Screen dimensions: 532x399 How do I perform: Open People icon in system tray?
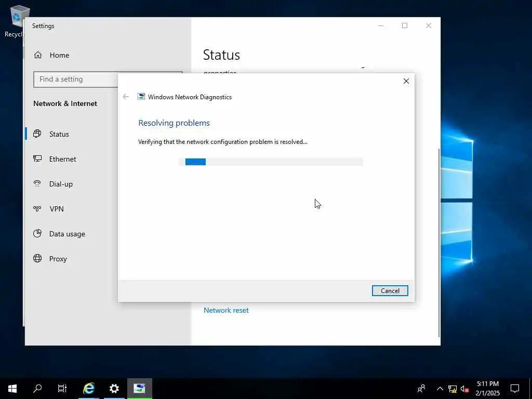pyautogui.click(x=421, y=389)
